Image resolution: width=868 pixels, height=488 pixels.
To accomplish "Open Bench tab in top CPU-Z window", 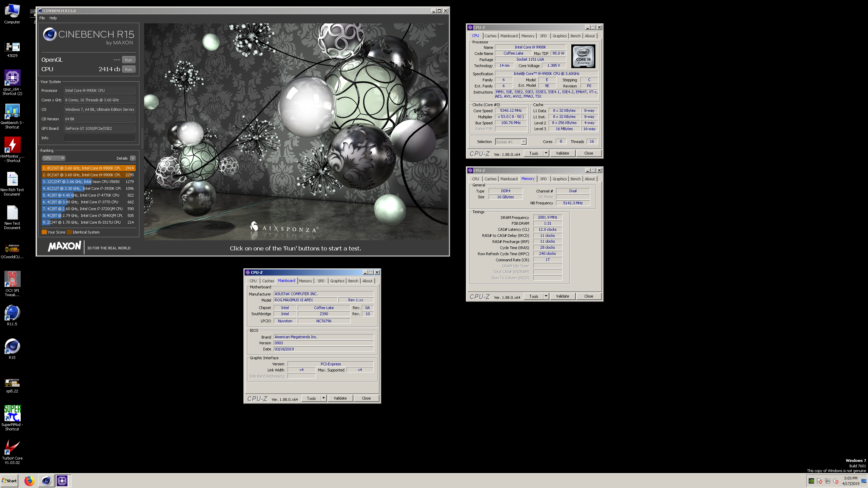I will pyautogui.click(x=576, y=36).
